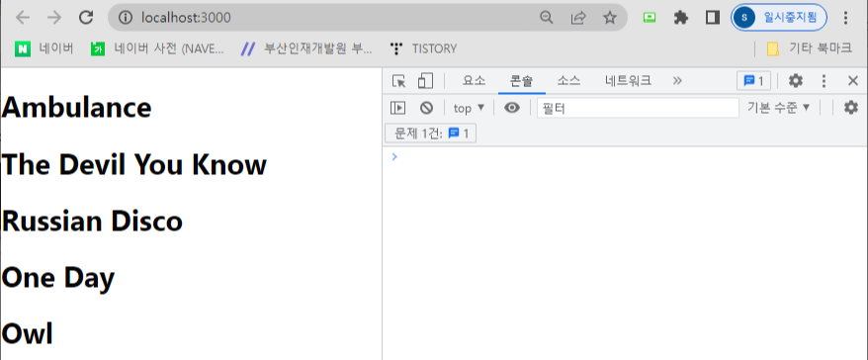Open the top JavaScript context dropdown
This screenshot has width=868, height=360.
coord(469,108)
